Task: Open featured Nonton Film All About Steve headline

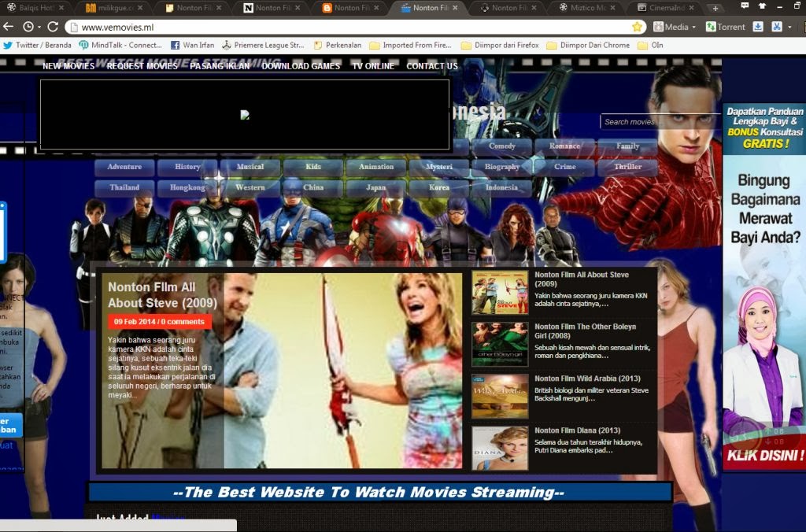Action: tap(162, 295)
